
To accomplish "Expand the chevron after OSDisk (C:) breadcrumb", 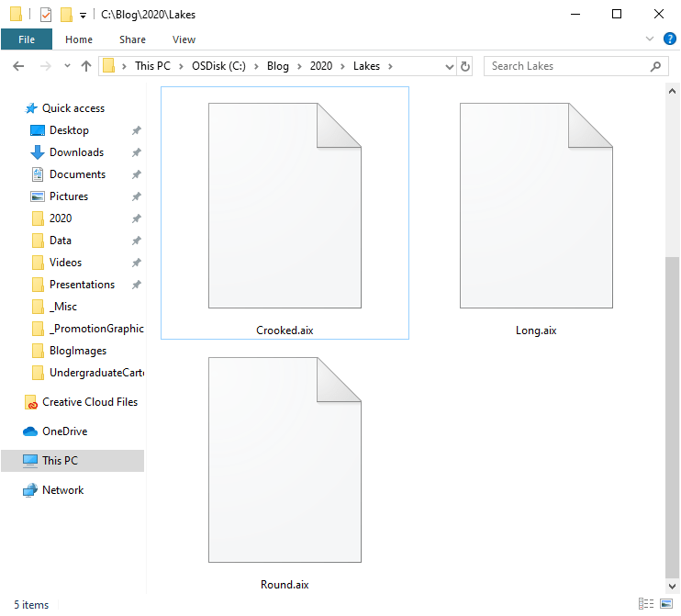I will [256, 66].
